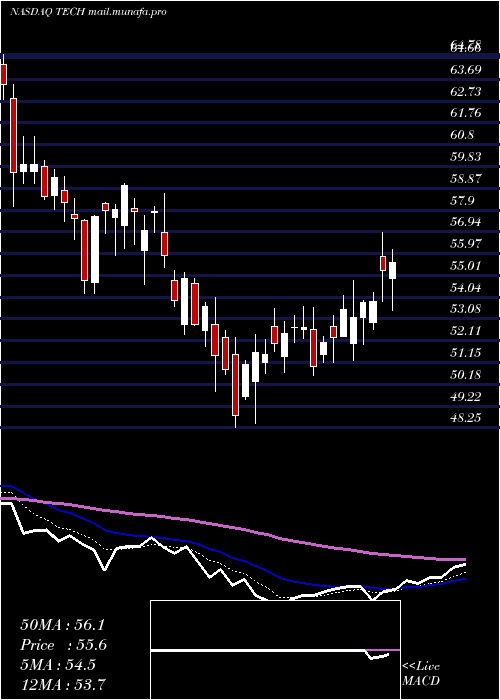Screen dimensions: 500x700
Task: Select the 49.22 price label
Action: pyautogui.click(x=466, y=396)
